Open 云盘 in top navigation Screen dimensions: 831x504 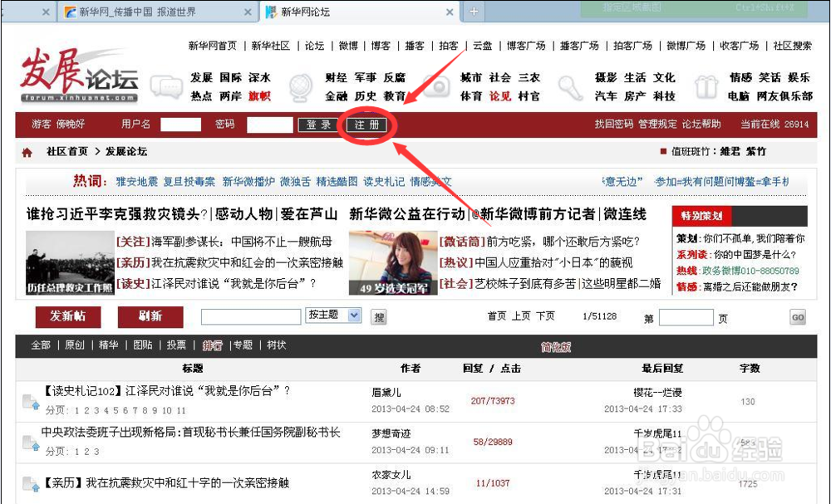pos(482,46)
